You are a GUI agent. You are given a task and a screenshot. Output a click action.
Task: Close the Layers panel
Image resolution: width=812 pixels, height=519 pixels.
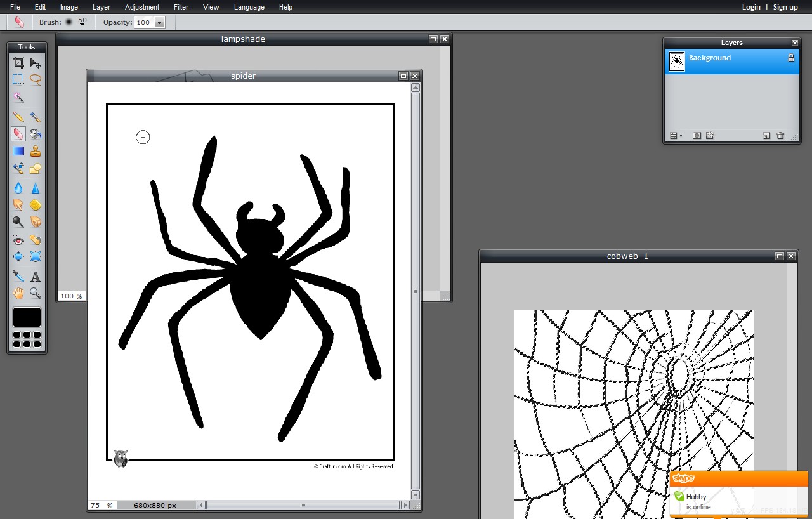click(x=795, y=43)
